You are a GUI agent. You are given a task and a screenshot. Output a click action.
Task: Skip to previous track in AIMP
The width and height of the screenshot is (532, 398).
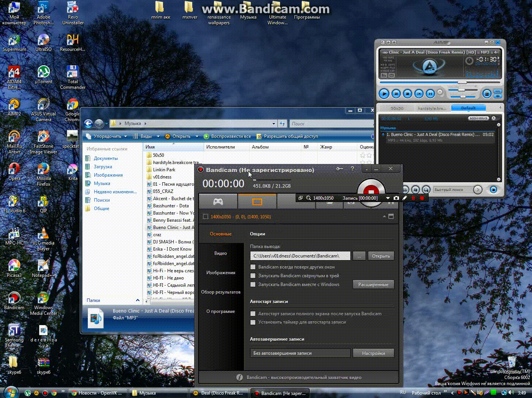419,93
